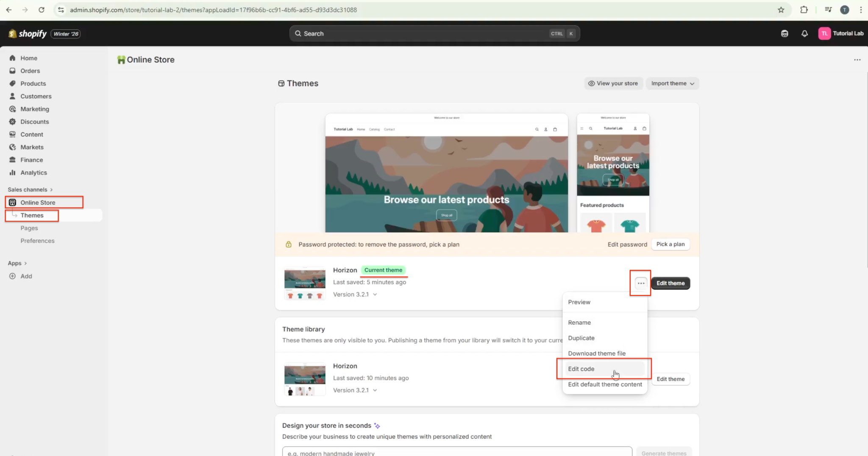Select Edit code from the menu
868x456 pixels.
coord(605,369)
